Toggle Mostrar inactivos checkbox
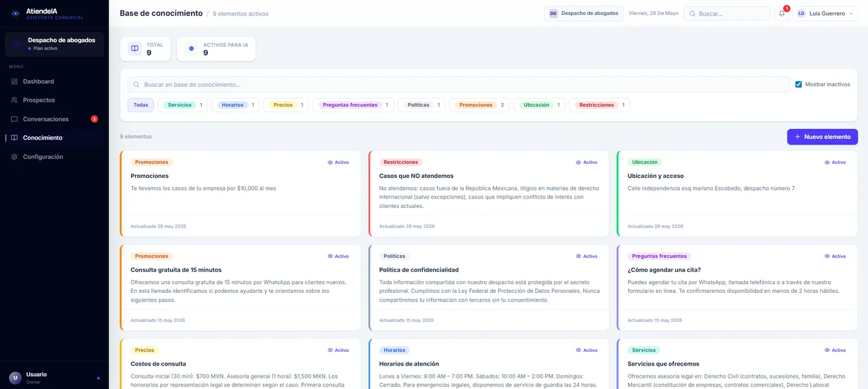The width and height of the screenshot is (868, 389). coord(799,84)
